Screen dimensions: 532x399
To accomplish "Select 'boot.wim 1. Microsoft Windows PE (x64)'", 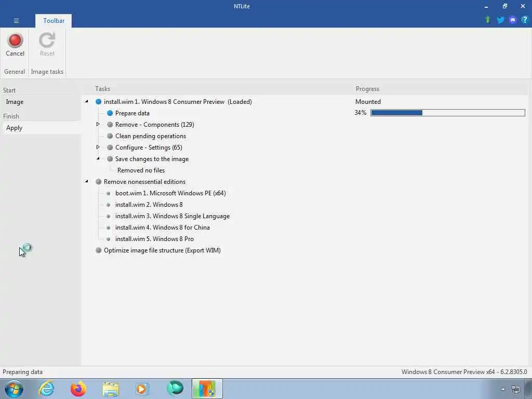I will pos(170,193).
